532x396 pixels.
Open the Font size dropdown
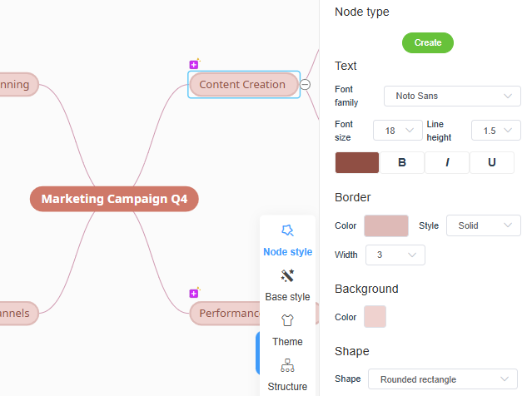click(398, 131)
